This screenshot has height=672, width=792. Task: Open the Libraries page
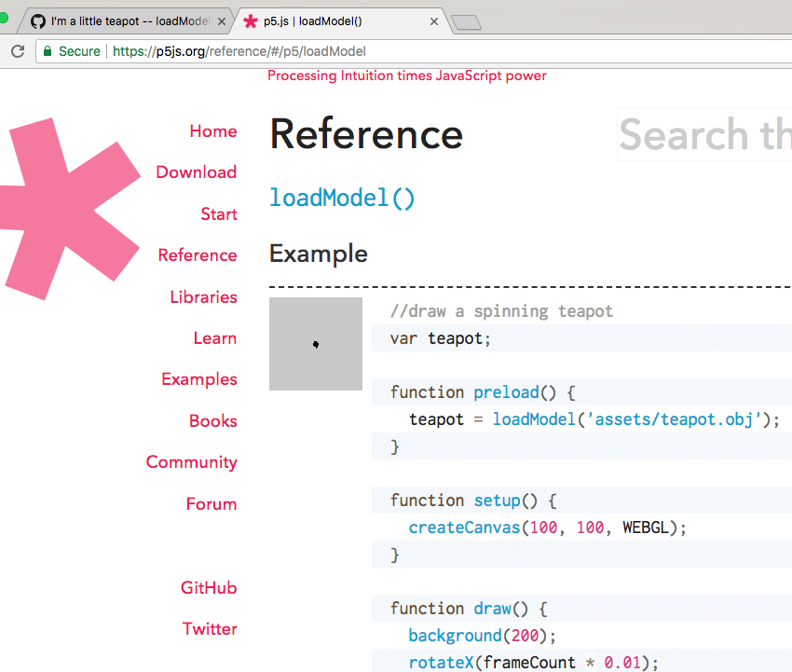point(203,296)
